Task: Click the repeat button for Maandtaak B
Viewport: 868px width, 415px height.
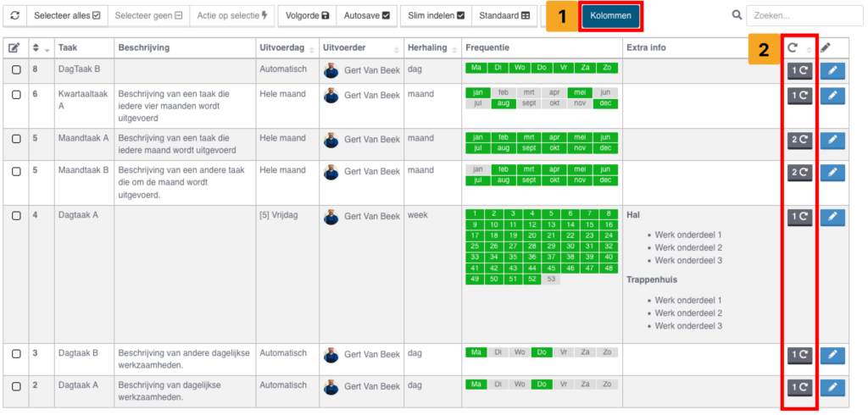Action: 799,173
